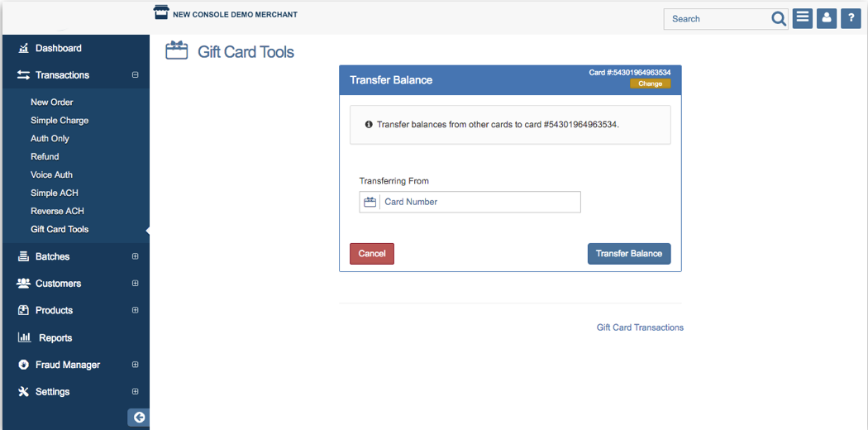Collapse the Transactions menu section
Image resolution: width=868 pixels, height=430 pixels.
coord(136,75)
